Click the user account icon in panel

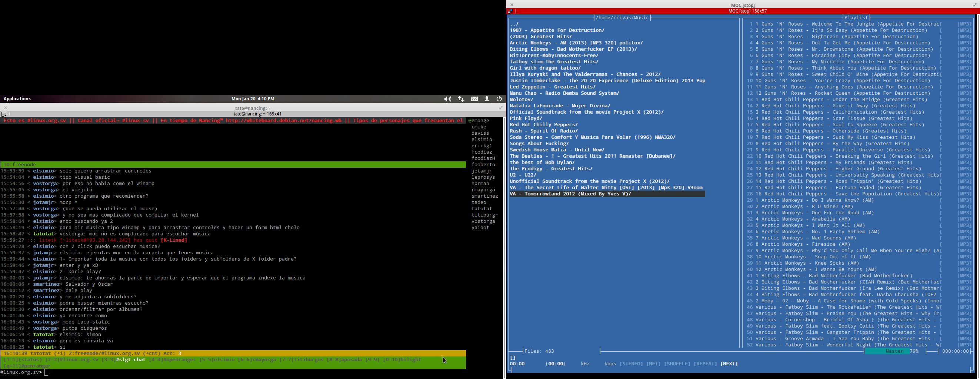coord(487,99)
